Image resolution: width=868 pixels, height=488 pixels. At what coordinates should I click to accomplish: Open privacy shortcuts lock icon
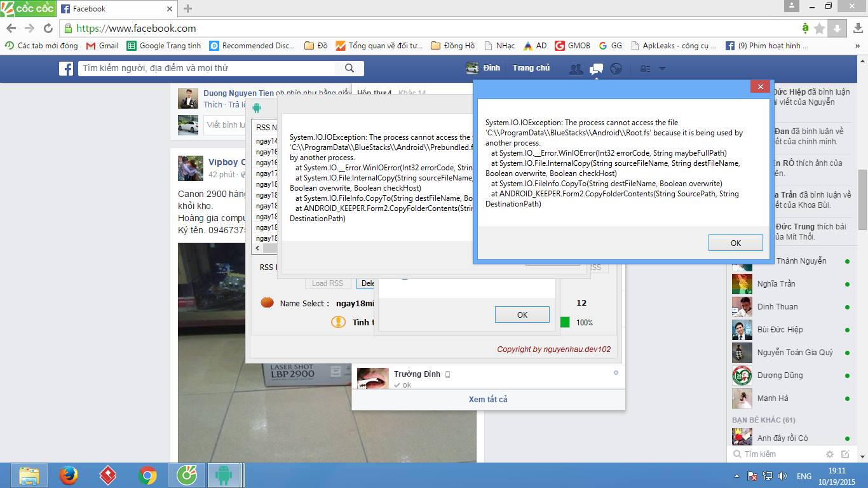(645, 69)
